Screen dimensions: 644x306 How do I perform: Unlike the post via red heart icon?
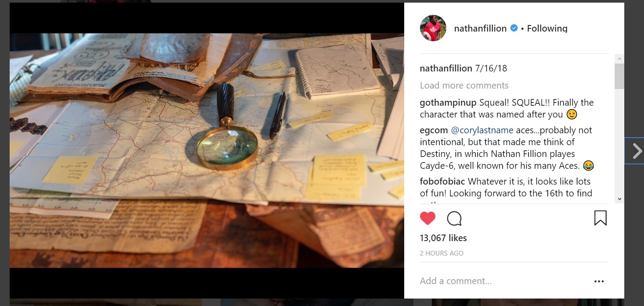428,218
